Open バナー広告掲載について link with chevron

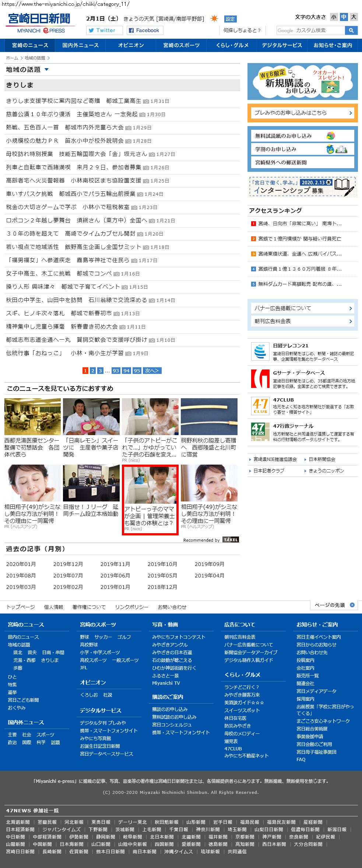302,308
